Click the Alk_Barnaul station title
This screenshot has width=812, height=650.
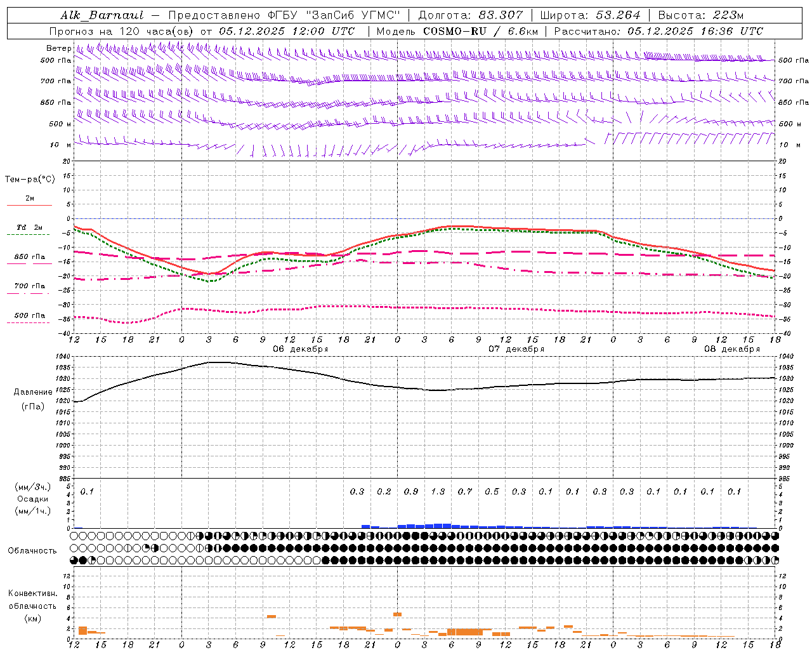coord(102,15)
